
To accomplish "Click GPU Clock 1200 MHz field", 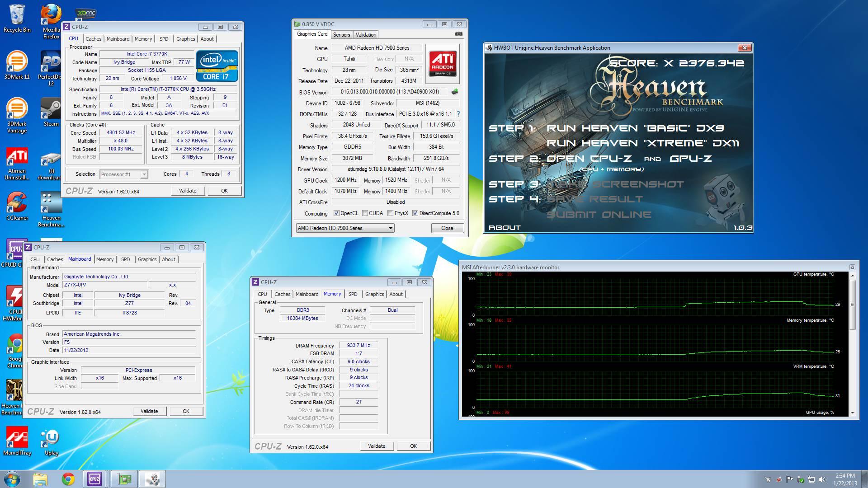I will pyautogui.click(x=346, y=180).
